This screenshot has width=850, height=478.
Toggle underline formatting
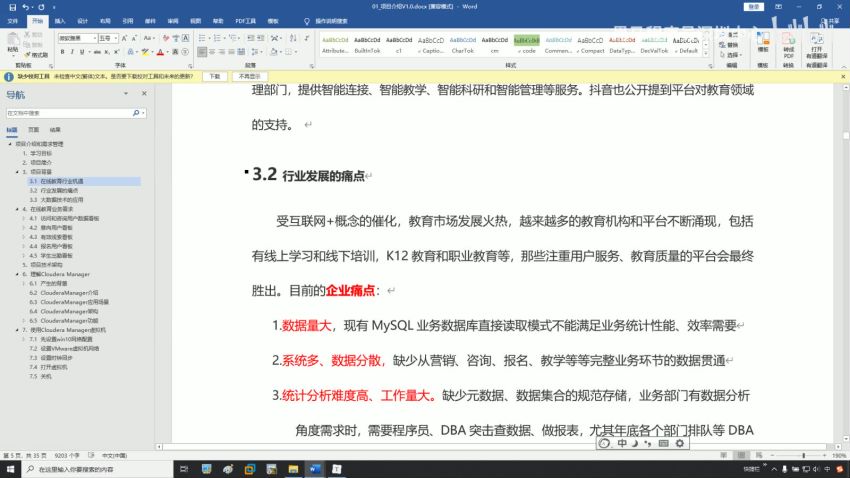coord(82,52)
